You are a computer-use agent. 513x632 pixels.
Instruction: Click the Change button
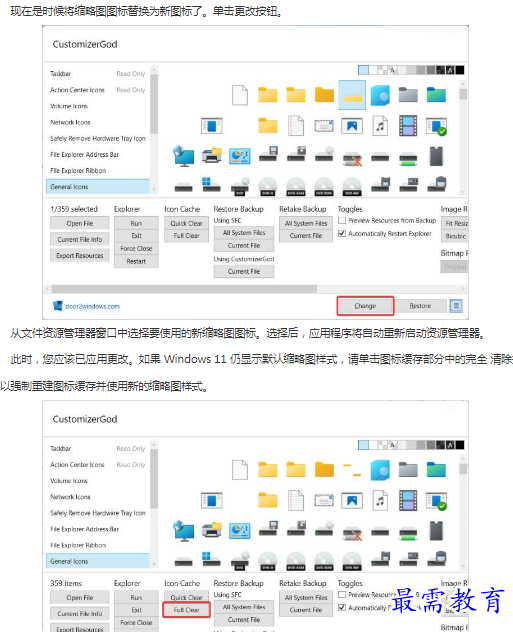point(365,306)
